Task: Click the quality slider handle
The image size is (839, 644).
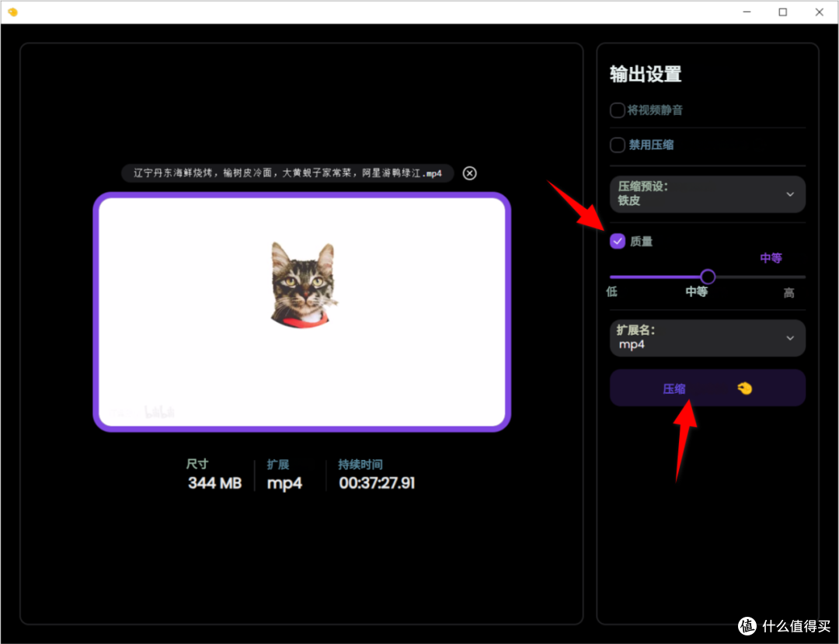Action: click(708, 277)
